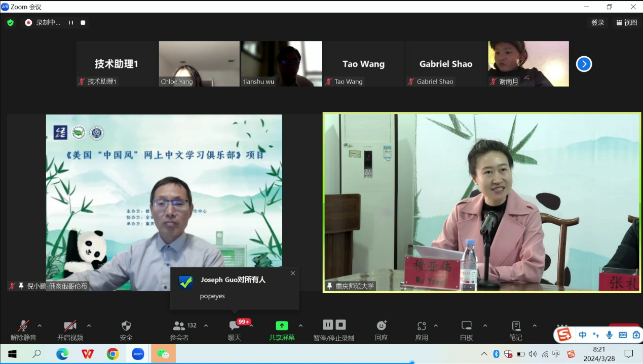Click the Sign in (登录) button
Screen dimensions: 643x364
597,23
